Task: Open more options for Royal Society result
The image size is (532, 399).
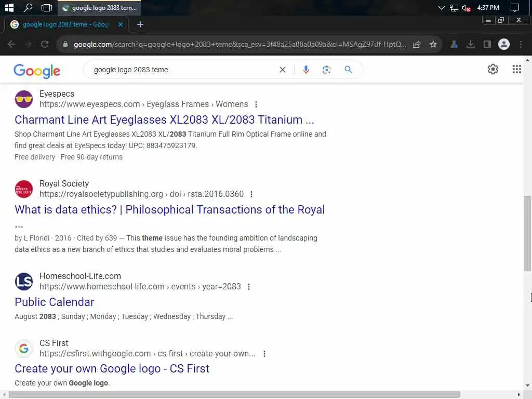Action: [251, 194]
